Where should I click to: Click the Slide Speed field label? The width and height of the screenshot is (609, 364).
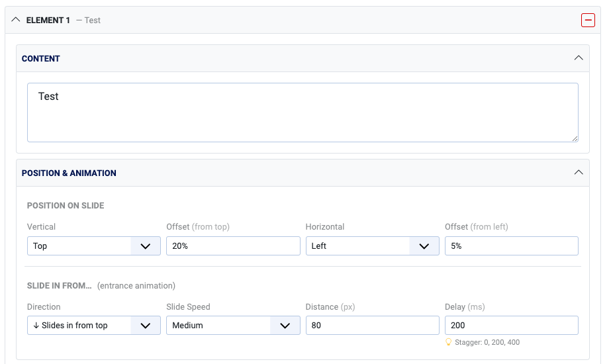188,307
